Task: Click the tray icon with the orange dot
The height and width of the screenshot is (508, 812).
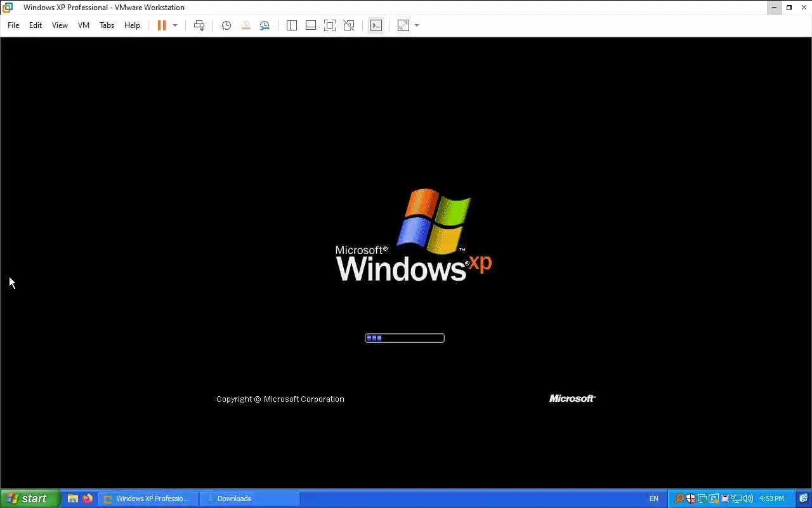Action: point(713,498)
